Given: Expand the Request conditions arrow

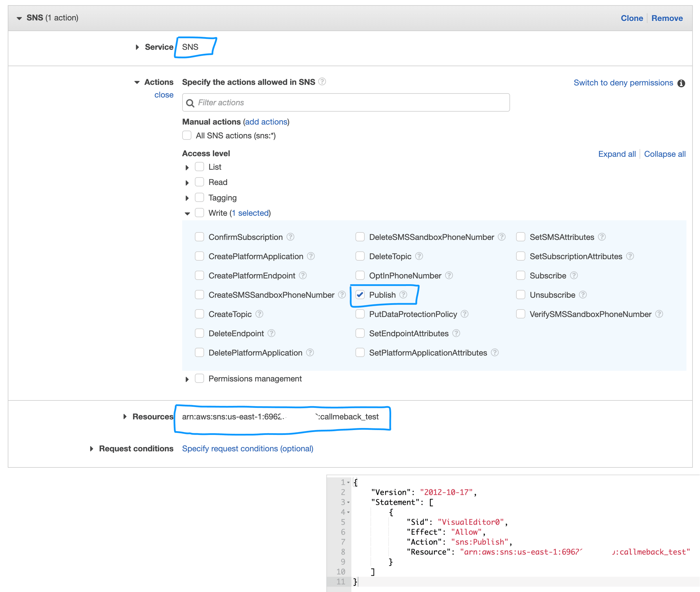Looking at the screenshot, I should click(91, 449).
